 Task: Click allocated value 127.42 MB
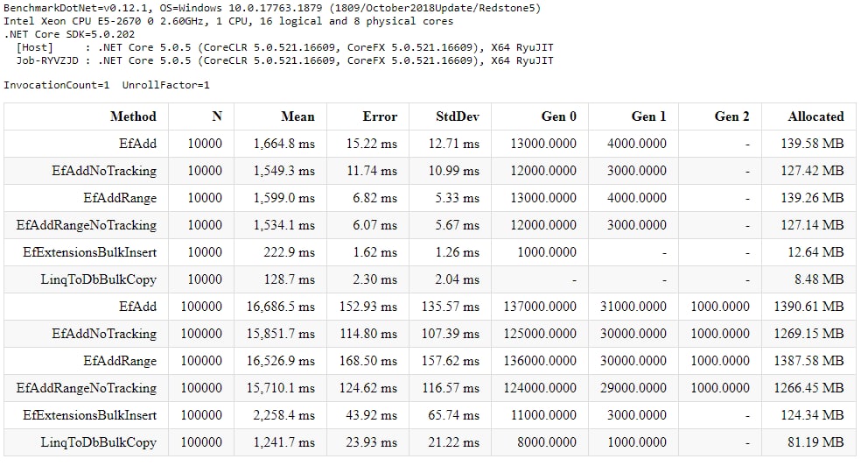[x=812, y=171]
